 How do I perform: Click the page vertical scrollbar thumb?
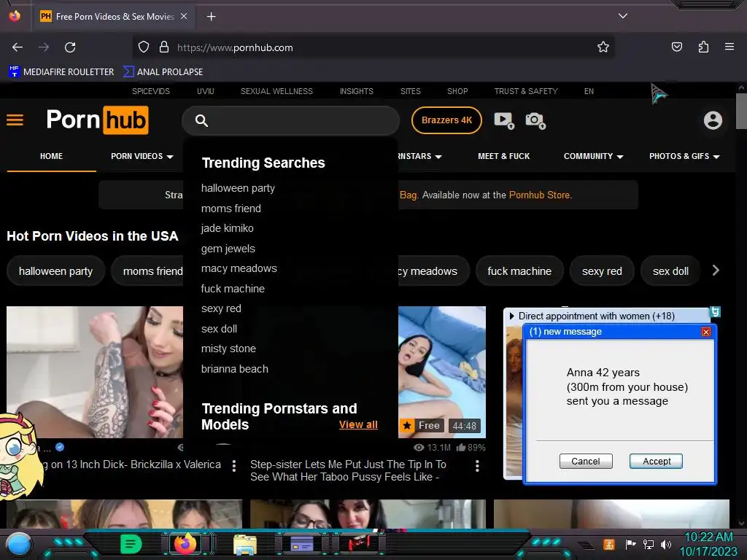point(741,111)
